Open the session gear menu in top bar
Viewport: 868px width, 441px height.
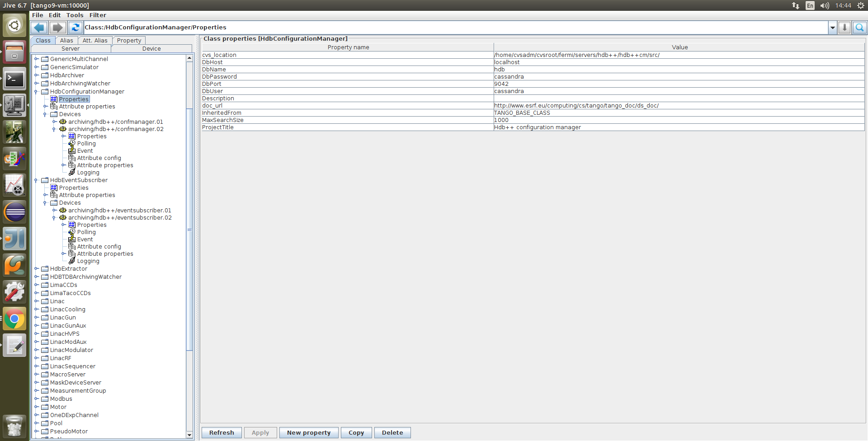pyautogui.click(x=861, y=5)
